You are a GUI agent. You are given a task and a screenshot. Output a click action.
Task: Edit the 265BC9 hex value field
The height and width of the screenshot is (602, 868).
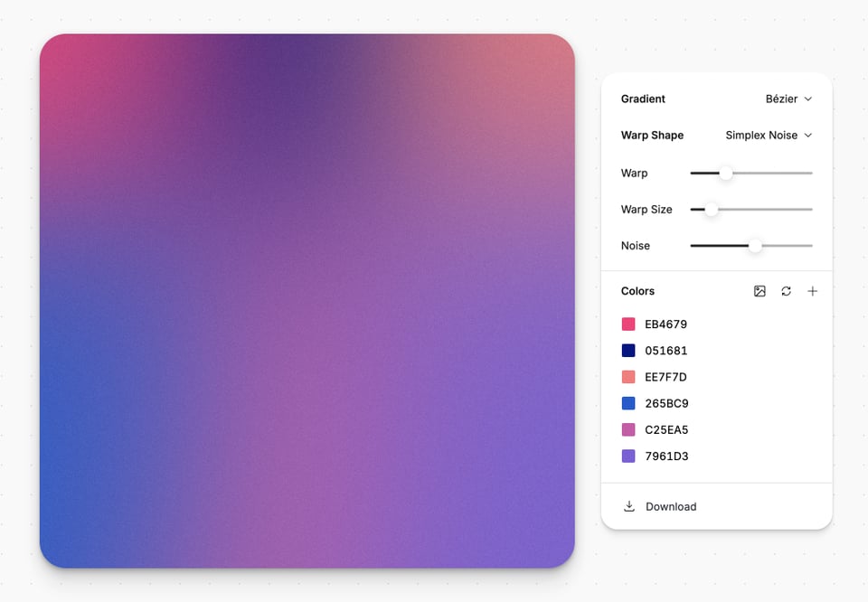666,403
